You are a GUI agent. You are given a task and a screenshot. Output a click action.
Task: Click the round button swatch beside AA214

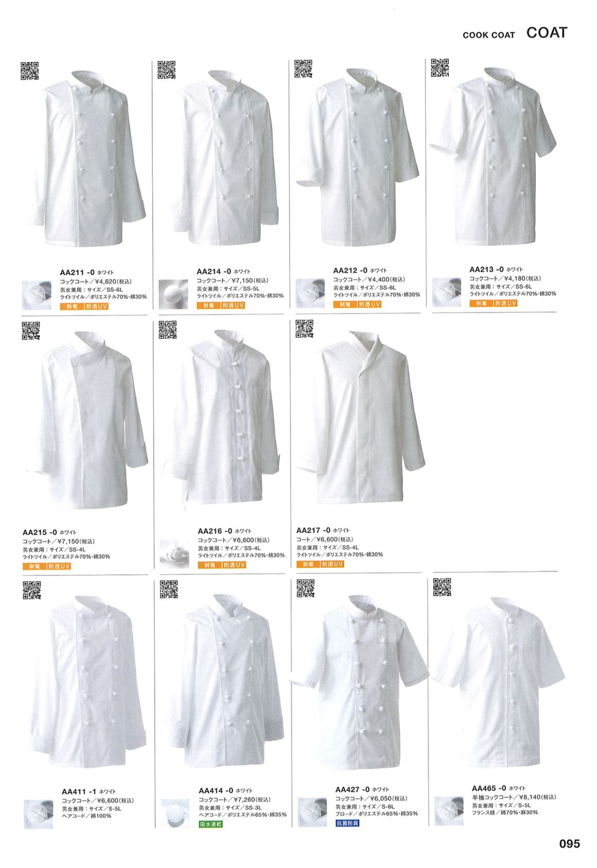pos(173,294)
